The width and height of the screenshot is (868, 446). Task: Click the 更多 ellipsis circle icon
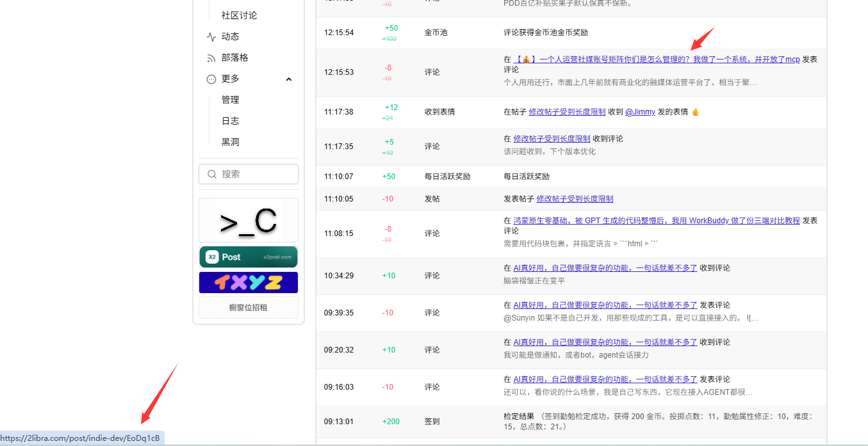[x=211, y=79]
